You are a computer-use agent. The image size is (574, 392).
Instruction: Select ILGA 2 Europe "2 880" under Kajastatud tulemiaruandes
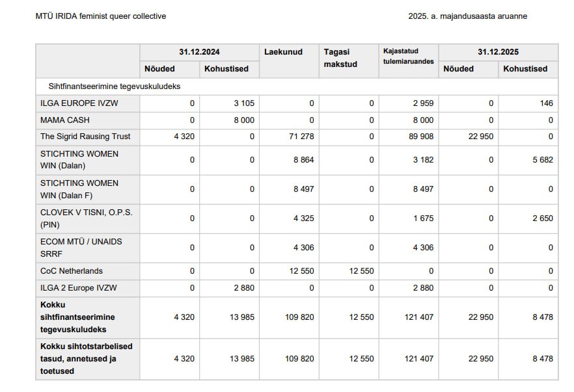pos(423,288)
